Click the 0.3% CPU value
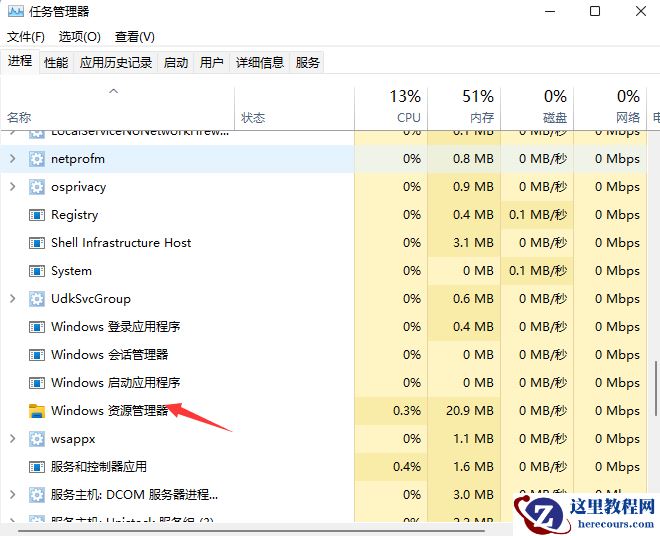Image resolution: width=660 pixels, height=536 pixels. (407, 411)
